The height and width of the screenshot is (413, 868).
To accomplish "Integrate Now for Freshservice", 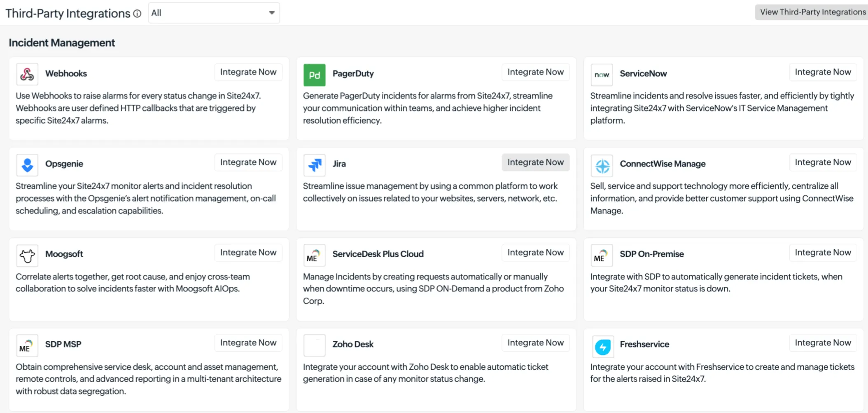I will tap(823, 343).
